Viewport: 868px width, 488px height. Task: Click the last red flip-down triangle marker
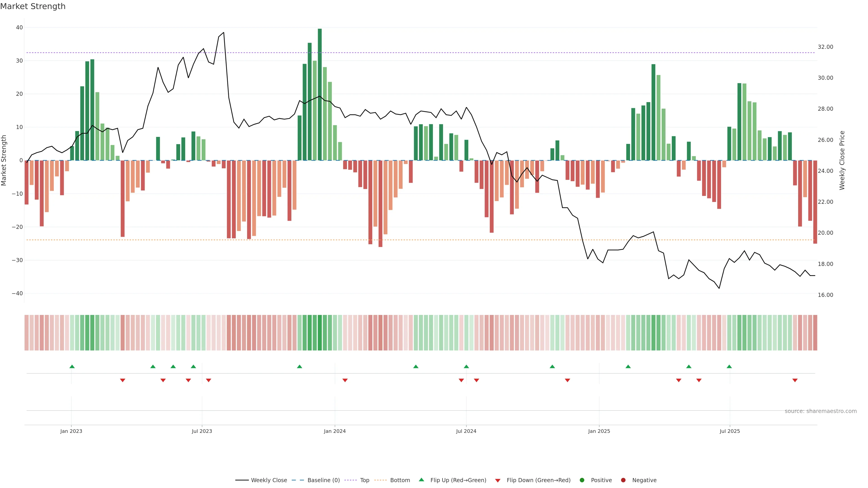pyautogui.click(x=795, y=380)
